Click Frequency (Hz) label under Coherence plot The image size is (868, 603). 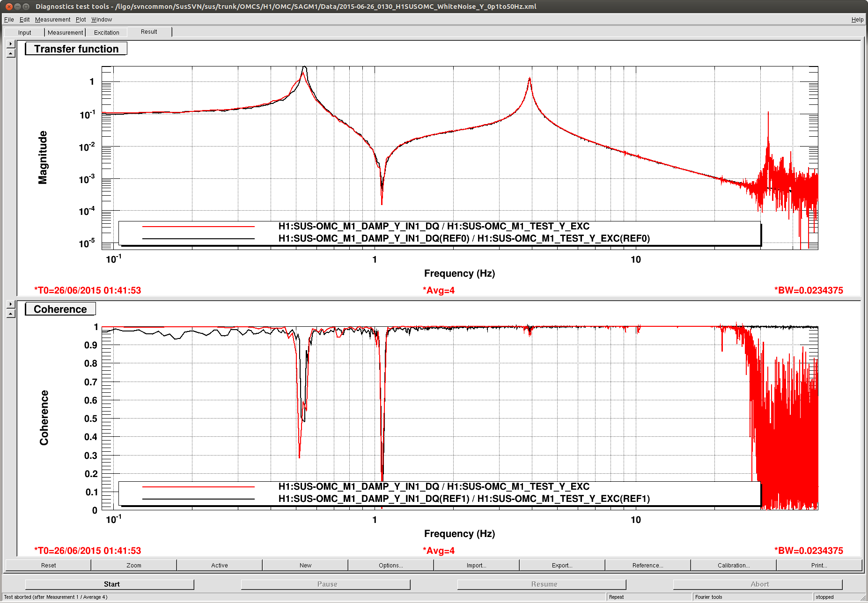coord(459,534)
